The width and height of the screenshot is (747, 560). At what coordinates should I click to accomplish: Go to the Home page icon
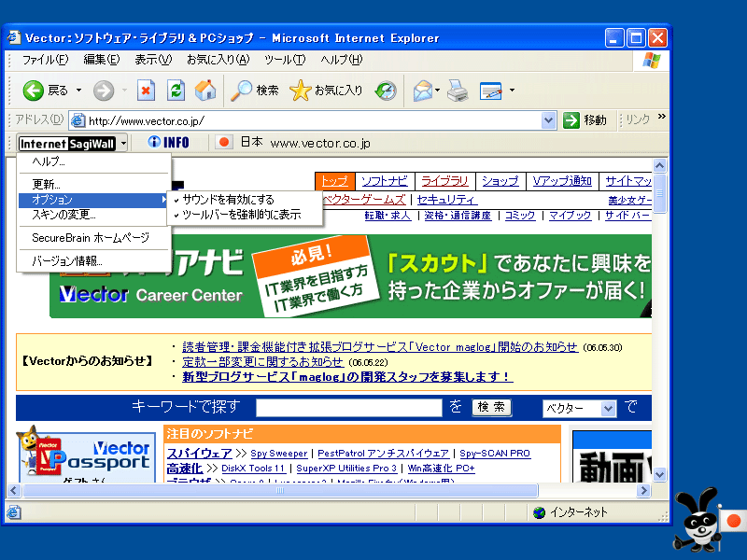(x=205, y=91)
